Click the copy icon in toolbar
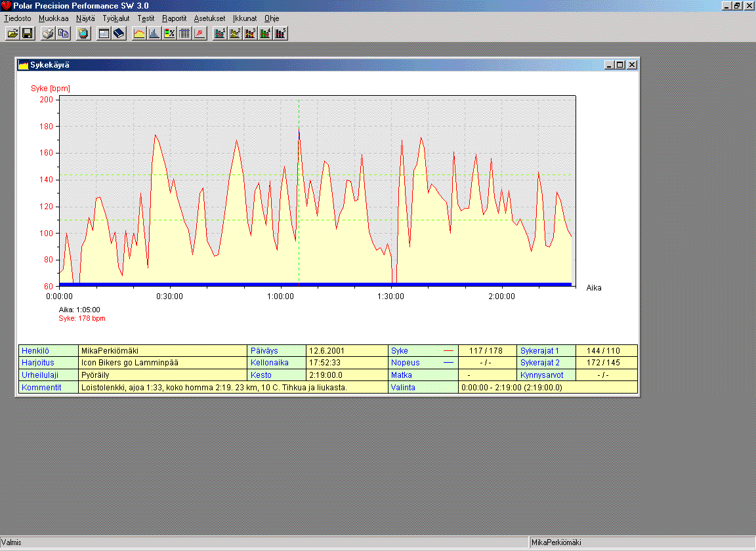The width and height of the screenshot is (756, 551). click(63, 33)
